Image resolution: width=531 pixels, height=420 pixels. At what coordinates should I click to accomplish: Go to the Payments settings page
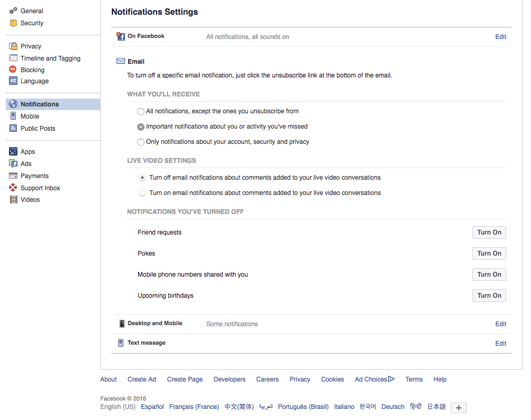34,176
